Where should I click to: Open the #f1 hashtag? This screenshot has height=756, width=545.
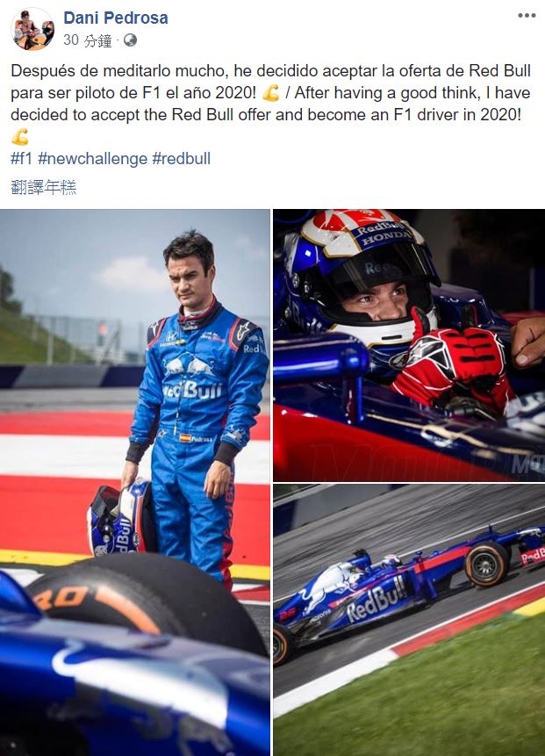click(21, 159)
